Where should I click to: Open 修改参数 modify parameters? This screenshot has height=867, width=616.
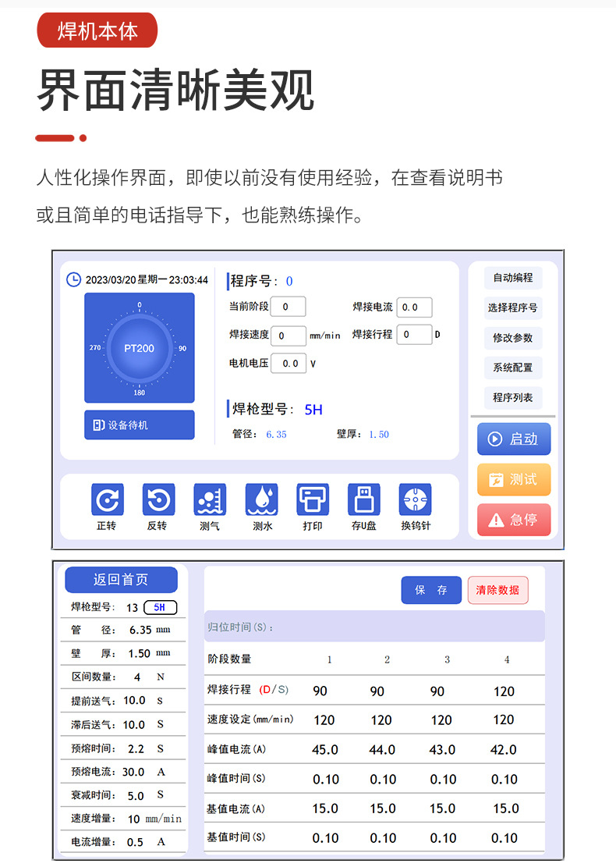[x=512, y=338]
